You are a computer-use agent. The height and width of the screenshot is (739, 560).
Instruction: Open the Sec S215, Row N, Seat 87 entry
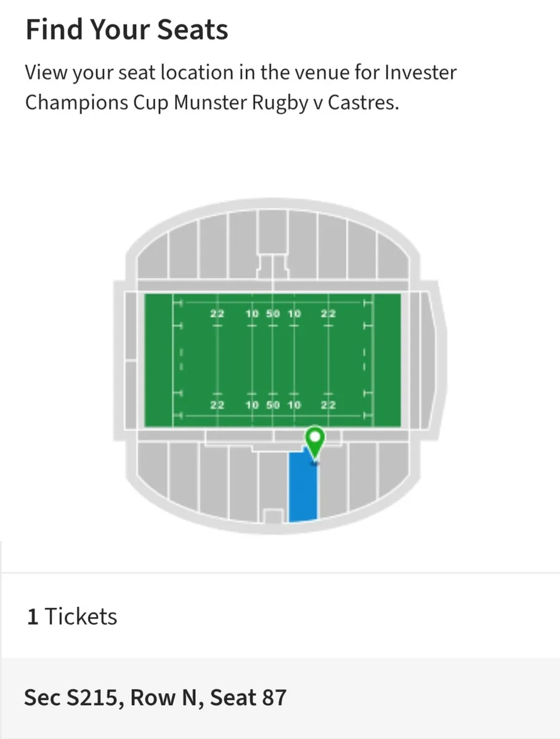point(156,697)
